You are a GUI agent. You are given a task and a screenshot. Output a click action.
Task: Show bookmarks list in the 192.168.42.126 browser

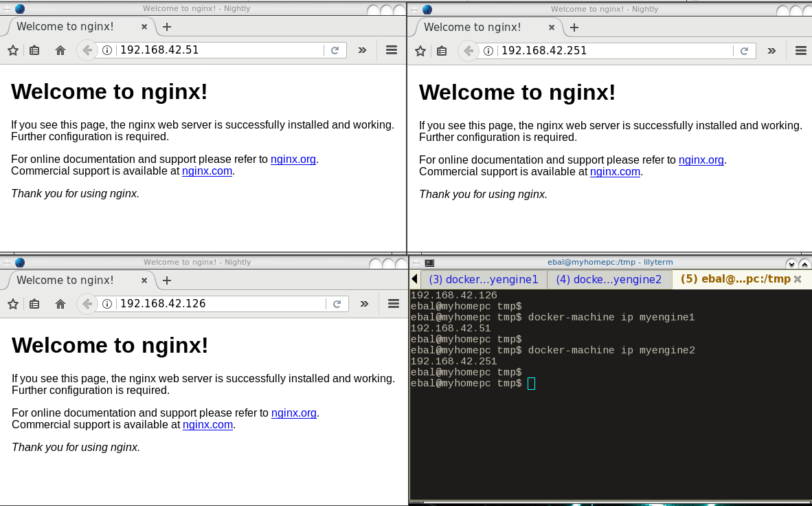point(35,304)
